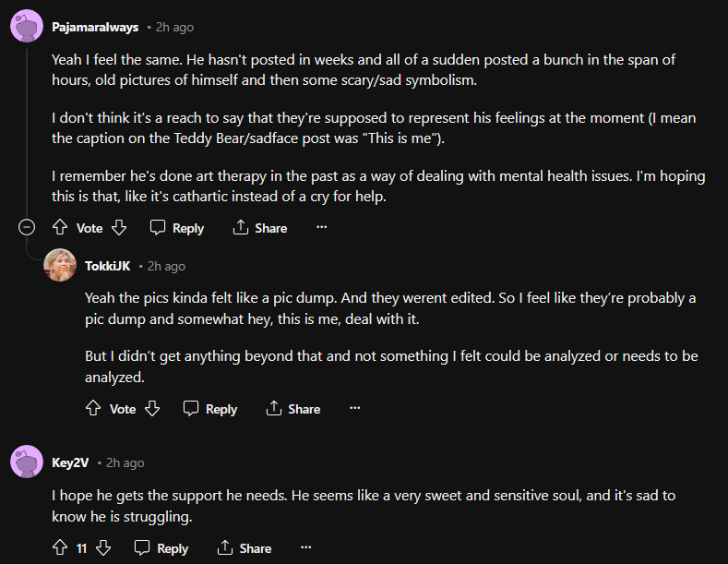The width and height of the screenshot is (728, 564).
Task: Share Pajamaralways's comment
Action: point(260,228)
